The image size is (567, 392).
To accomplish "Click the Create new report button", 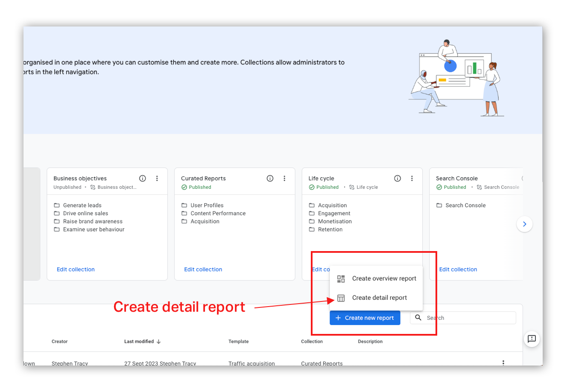I will pyautogui.click(x=365, y=318).
